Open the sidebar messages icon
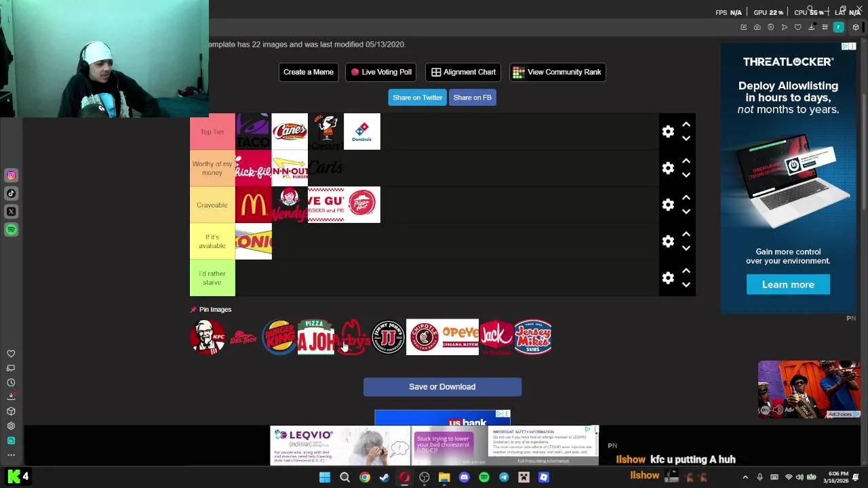 (11, 368)
